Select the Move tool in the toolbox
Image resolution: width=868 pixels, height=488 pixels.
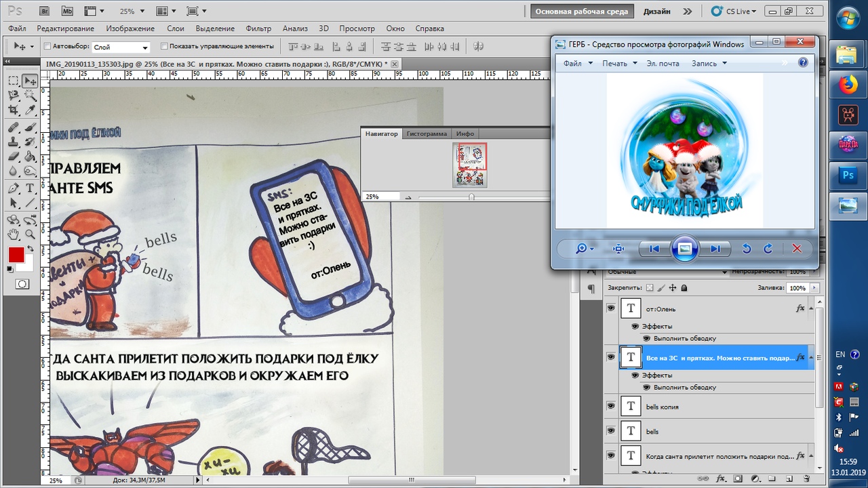(x=30, y=81)
